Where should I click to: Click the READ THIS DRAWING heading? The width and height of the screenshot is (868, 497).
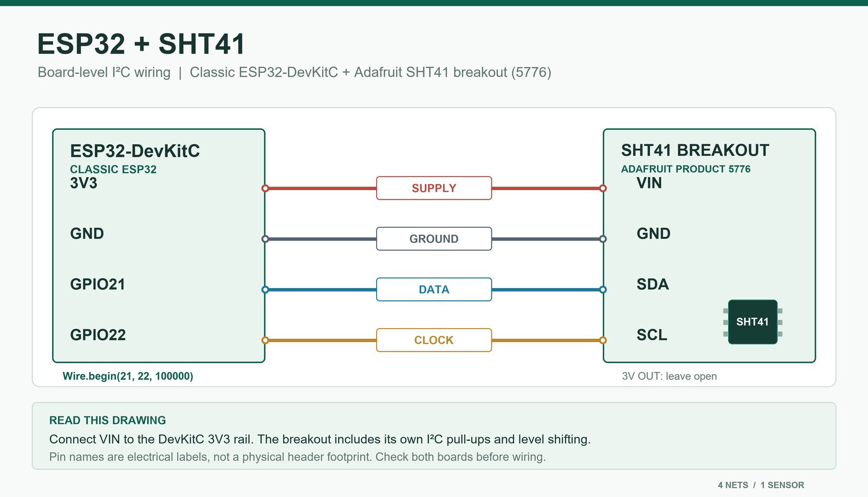click(108, 420)
